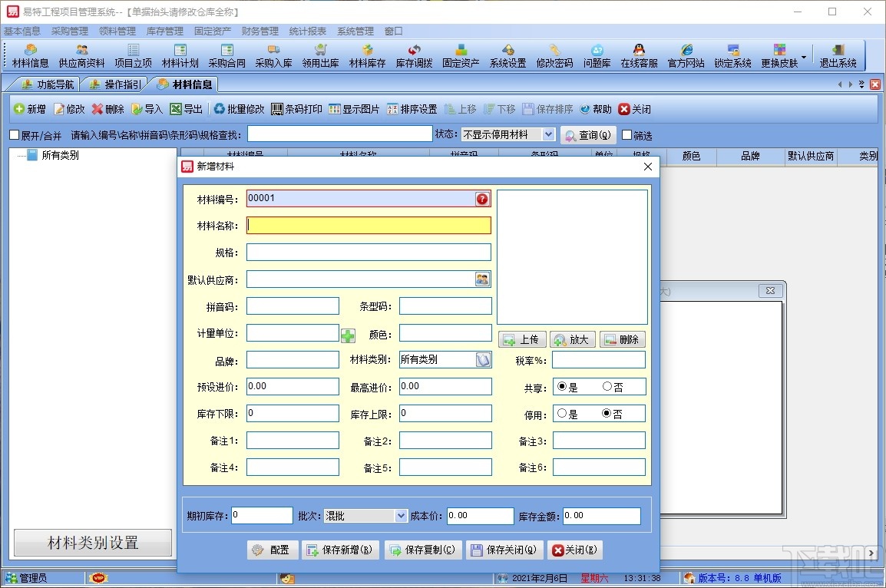The image size is (886, 588).
Task: Click 修改 in the material toolbar
Action: 69,109
